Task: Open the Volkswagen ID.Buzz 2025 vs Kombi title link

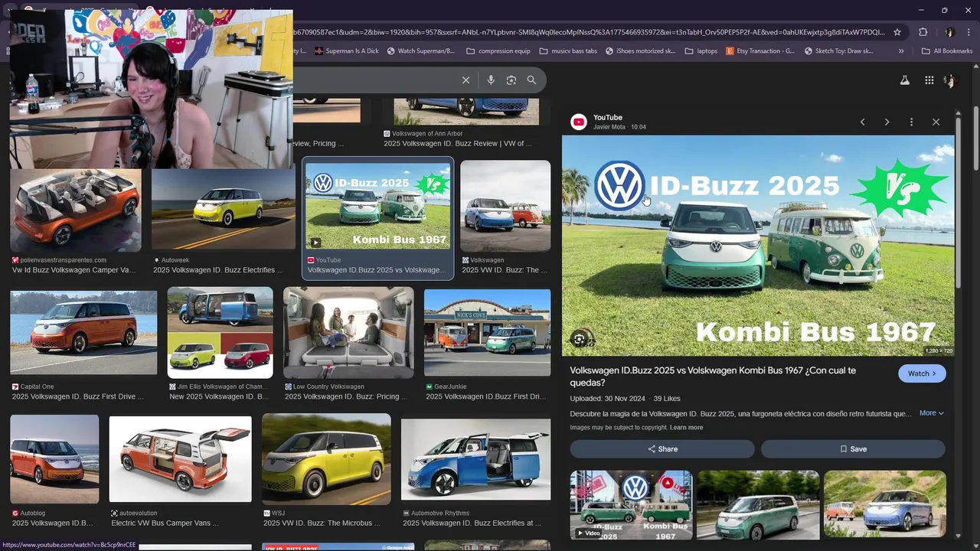Action: point(713,377)
